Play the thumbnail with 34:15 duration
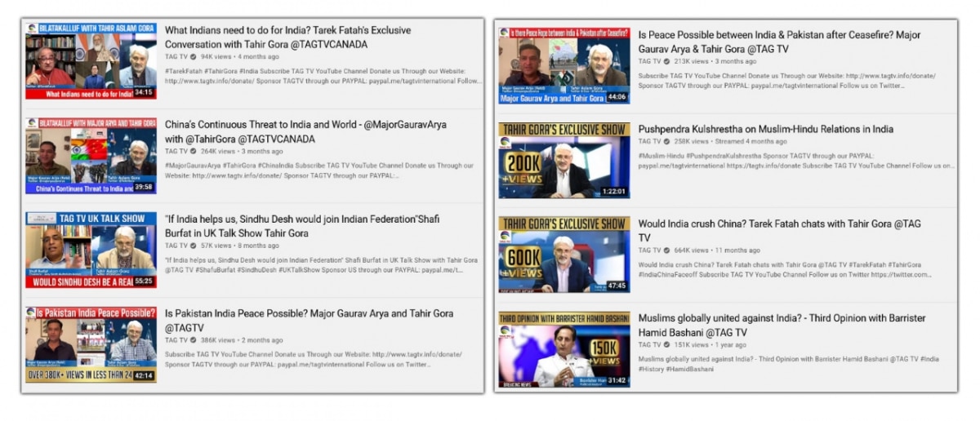 [91, 61]
